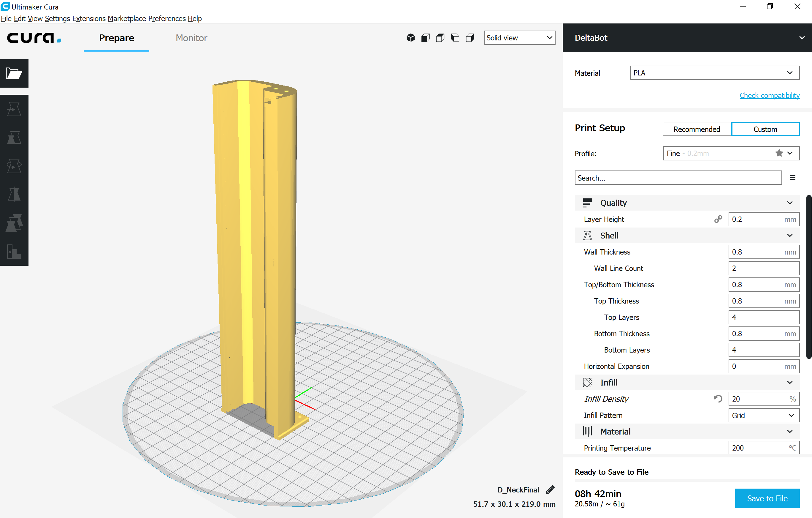Open the Solid view mode dropdown
The width and height of the screenshot is (812, 518).
click(519, 38)
